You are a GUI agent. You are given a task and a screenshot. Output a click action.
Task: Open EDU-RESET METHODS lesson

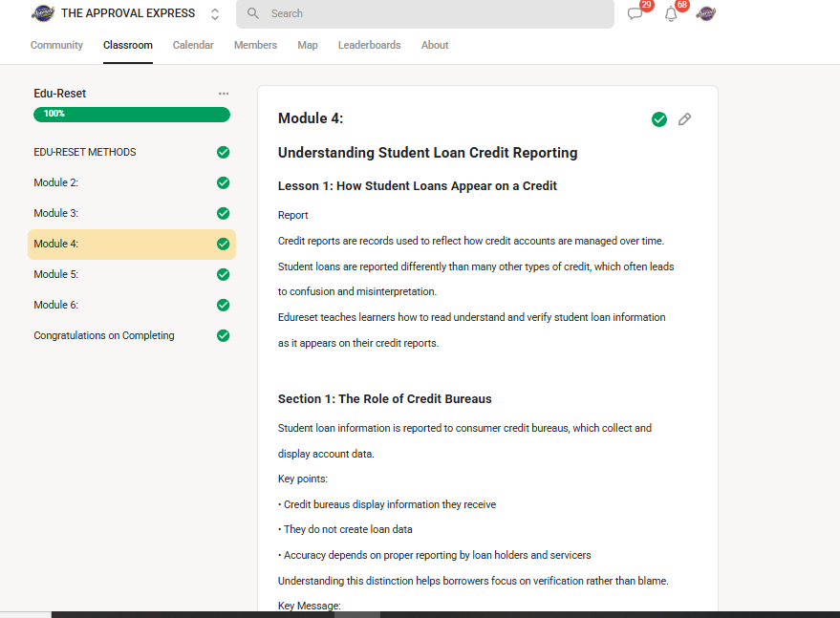(132, 152)
